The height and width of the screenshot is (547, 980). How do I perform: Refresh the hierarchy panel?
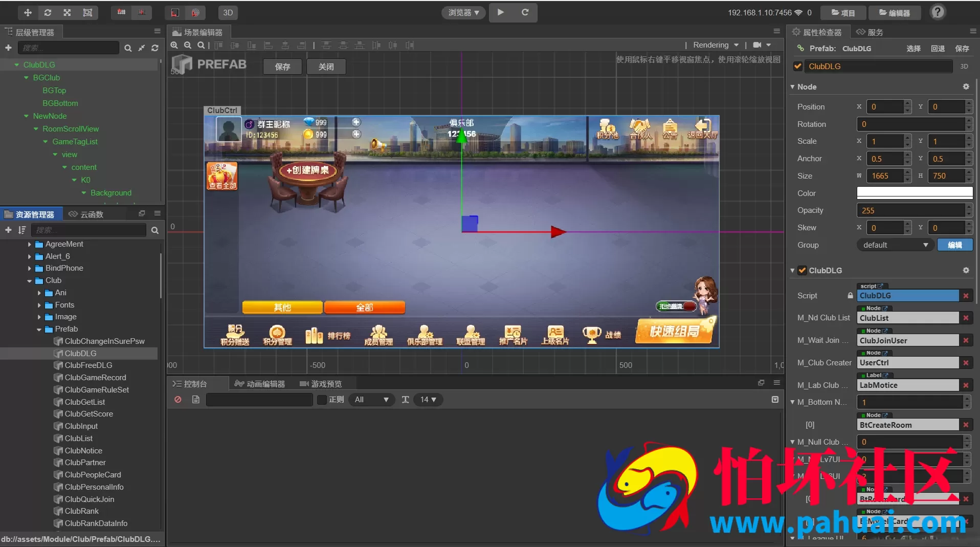155,48
